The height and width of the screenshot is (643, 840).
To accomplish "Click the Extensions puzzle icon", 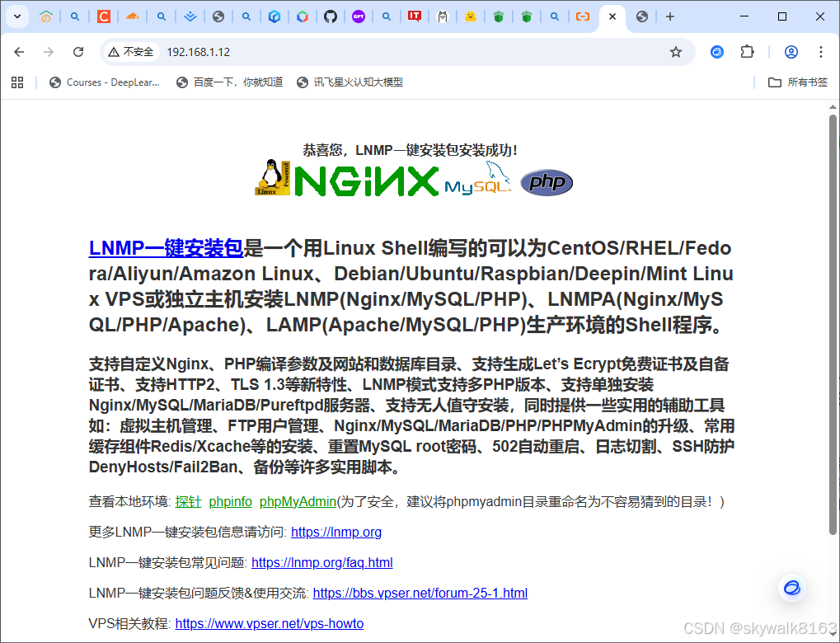I will click(x=747, y=51).
